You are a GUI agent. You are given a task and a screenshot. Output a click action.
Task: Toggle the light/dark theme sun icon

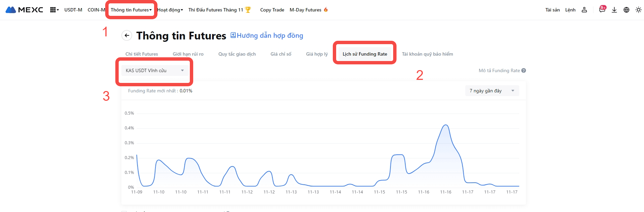click(x=639, y=10)
